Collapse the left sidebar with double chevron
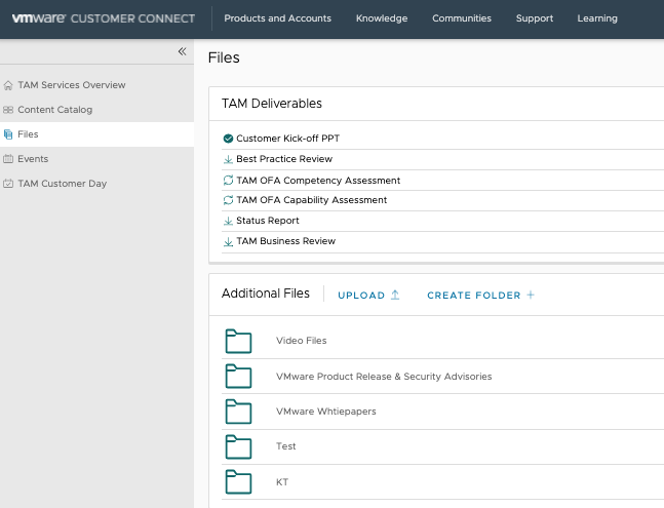 182,51
